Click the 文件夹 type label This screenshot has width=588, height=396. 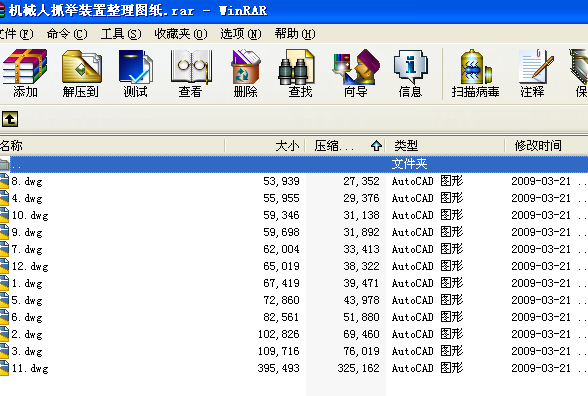pos(410,164)
